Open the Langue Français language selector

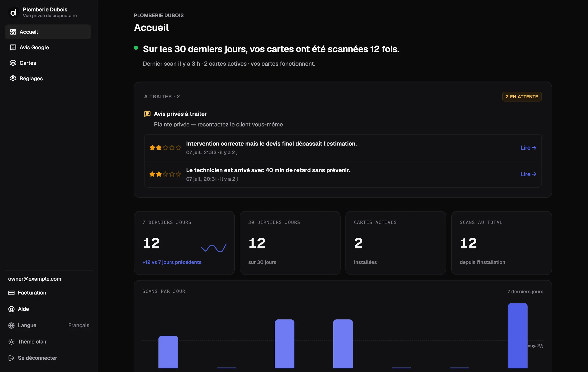click(x=49, y=325)
